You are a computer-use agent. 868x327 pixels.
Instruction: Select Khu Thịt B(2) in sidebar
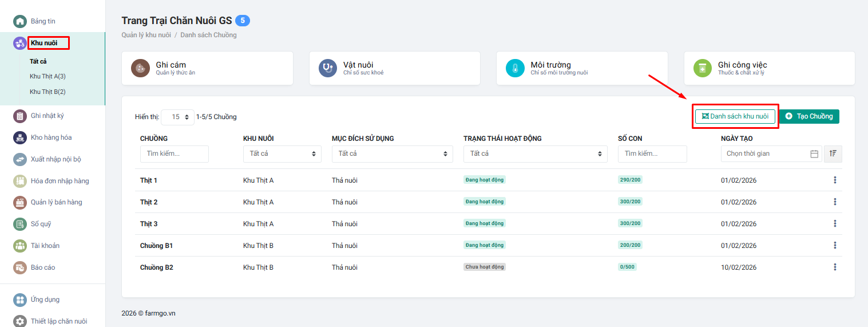47,92
